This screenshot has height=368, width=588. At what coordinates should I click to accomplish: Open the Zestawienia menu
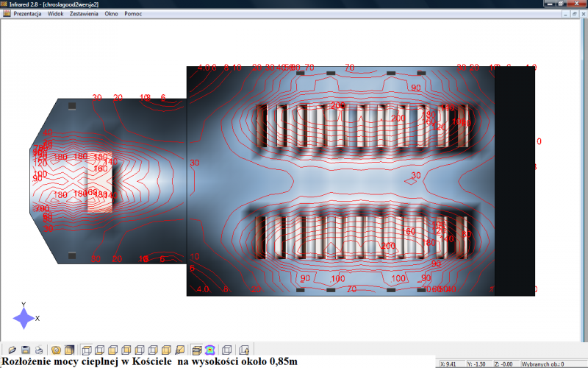tap(84, 13)
